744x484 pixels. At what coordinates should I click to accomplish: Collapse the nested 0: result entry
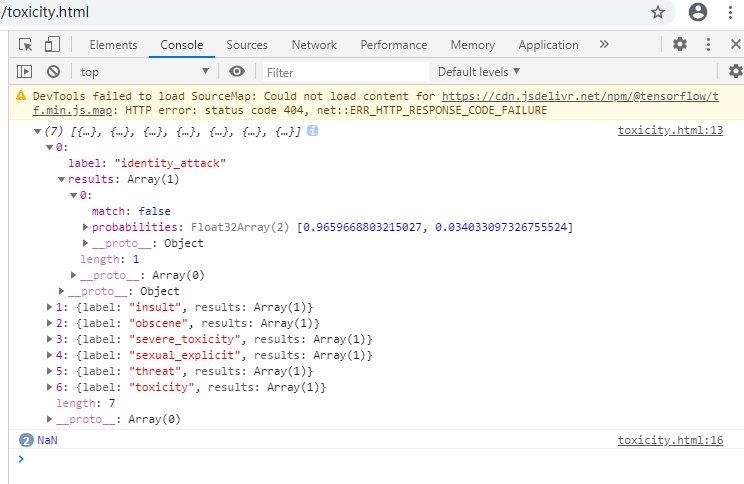[74, 195]
